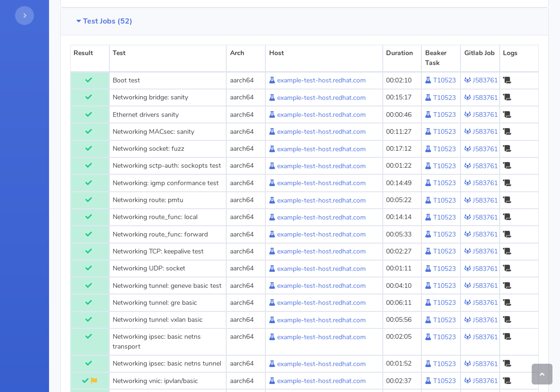Screen dimensions: 560x392
Task: Open logs for tunnel: geneve basic test
Action: tap(507, 286)
